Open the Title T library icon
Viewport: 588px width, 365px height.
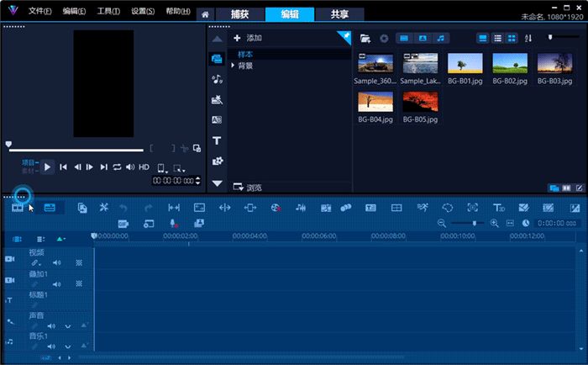tap(217, 140)
